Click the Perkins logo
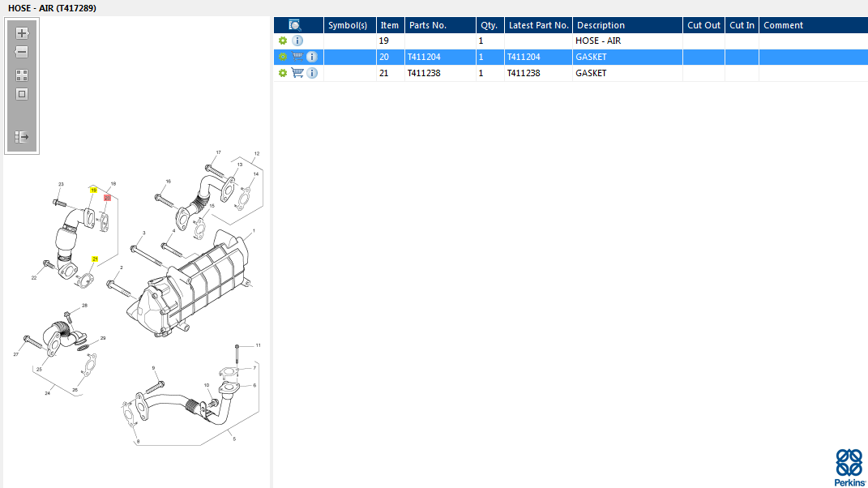 [849, 468]
